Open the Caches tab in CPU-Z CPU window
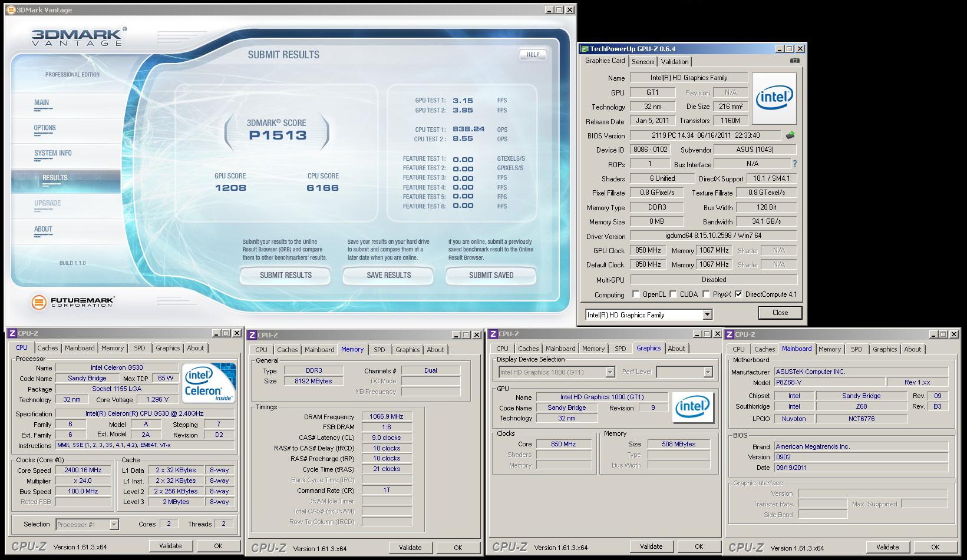The image size is (967, 560). point(48,348)
